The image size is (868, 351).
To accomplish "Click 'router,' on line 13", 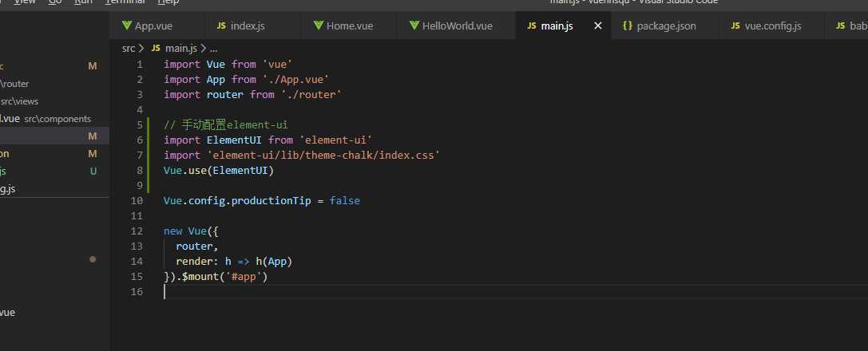I will [x=197, y=246].
